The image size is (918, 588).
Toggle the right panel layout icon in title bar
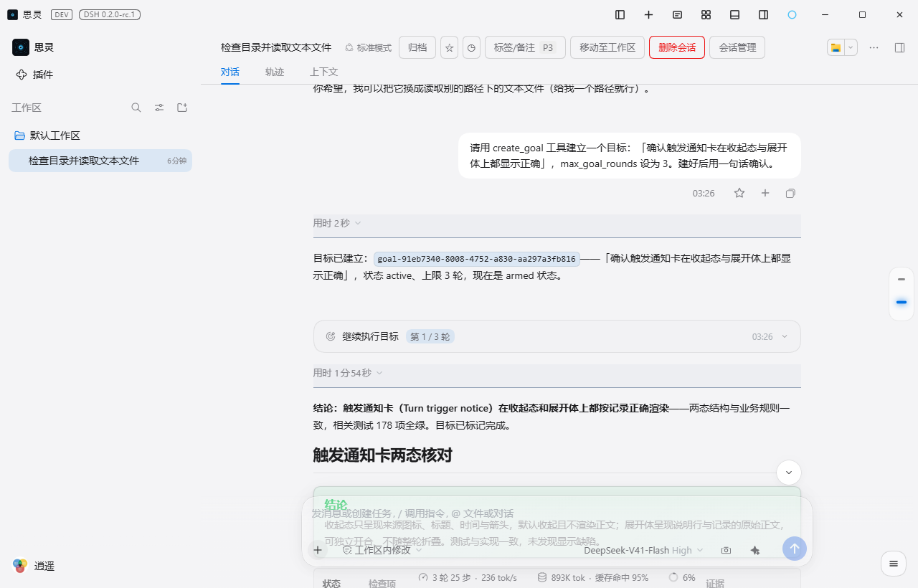click(763, 14)
